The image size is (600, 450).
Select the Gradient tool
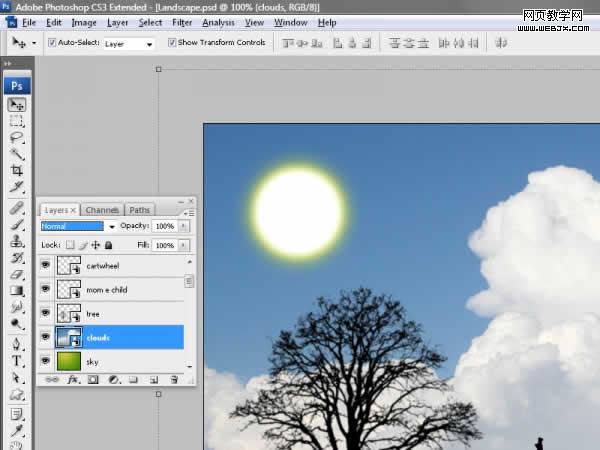(x=17, y=291)
